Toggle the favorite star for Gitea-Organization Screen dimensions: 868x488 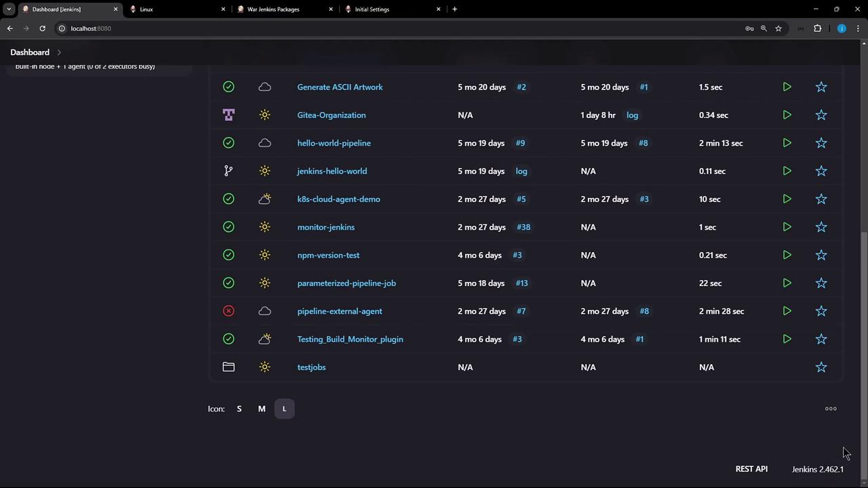click(x=821, y=115)
